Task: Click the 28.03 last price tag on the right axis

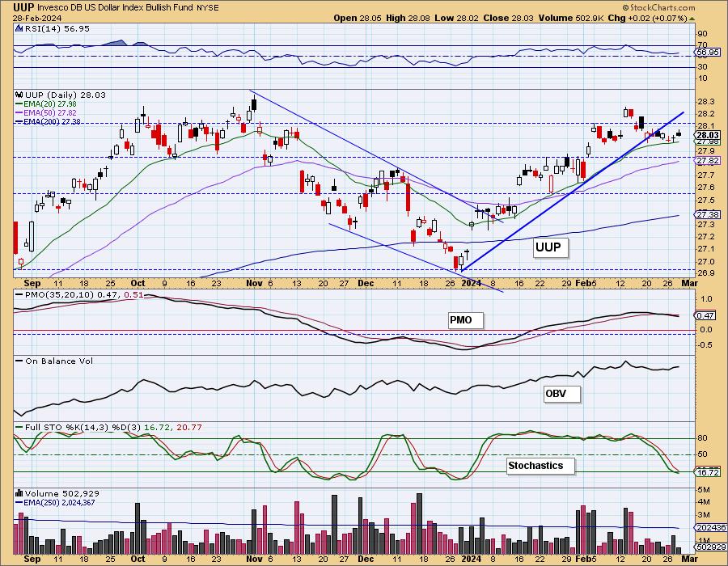Action: (708, 135)
